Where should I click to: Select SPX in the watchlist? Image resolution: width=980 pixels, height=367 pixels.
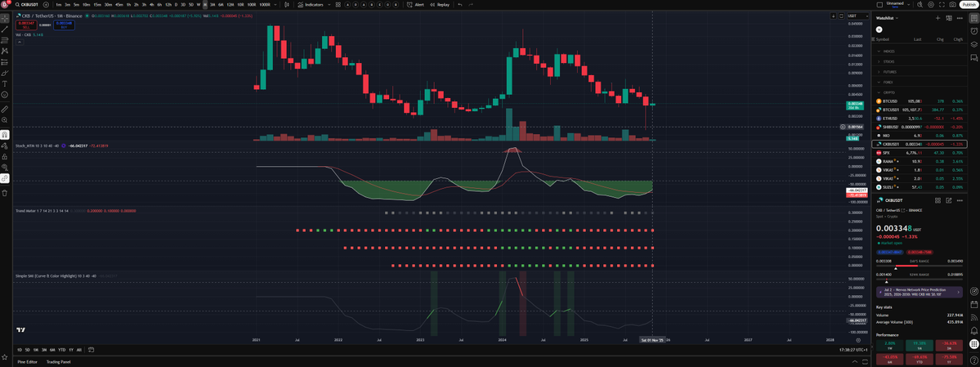click(919, 153)
